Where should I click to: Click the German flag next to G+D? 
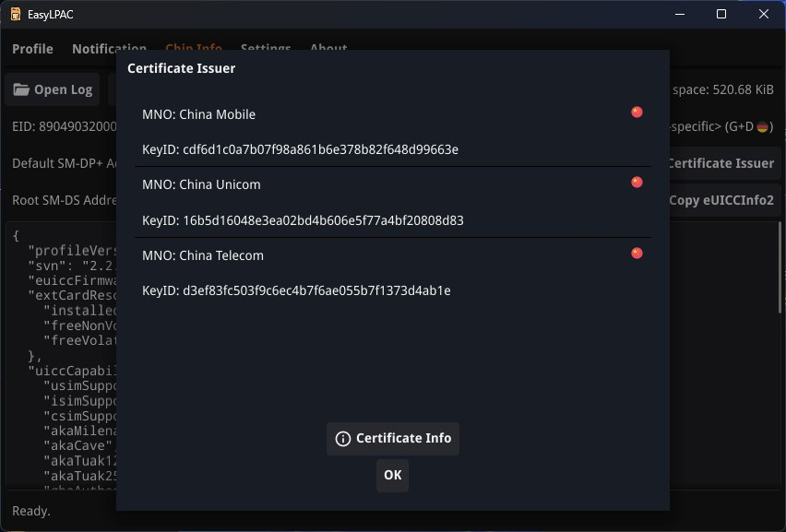click(x=764, y=126)
